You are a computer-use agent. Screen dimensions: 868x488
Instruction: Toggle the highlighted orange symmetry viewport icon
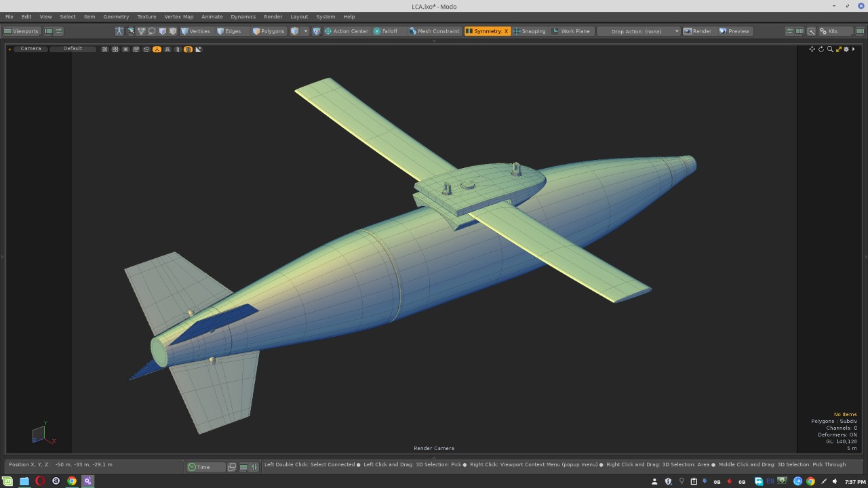click(188, 49)
